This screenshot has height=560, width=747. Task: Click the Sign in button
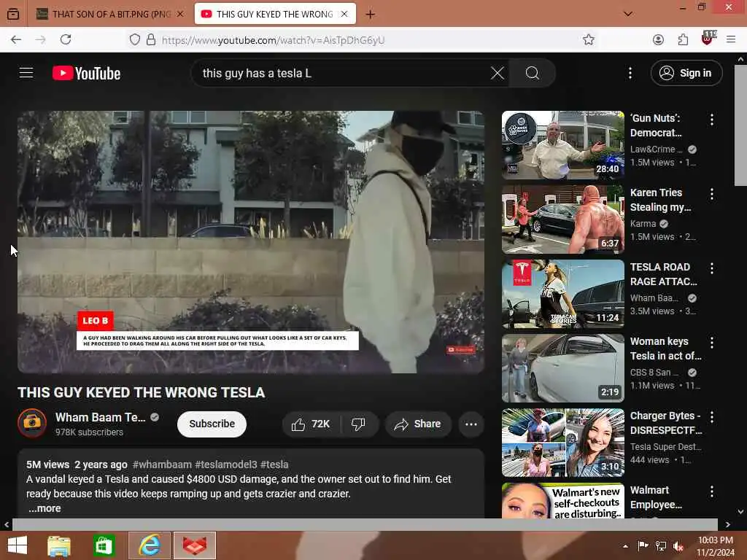(x=686, y=73)
